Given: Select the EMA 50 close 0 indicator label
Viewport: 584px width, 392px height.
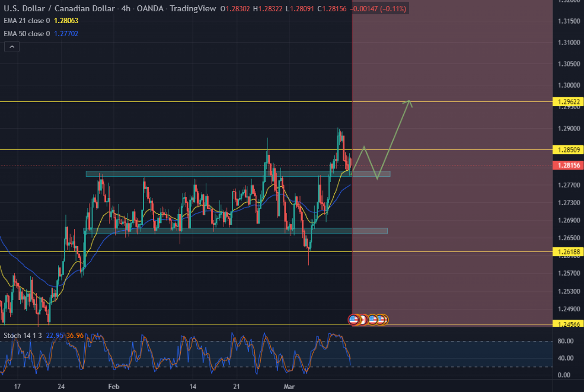Looking at the screenshot, I should coord(27,34).
